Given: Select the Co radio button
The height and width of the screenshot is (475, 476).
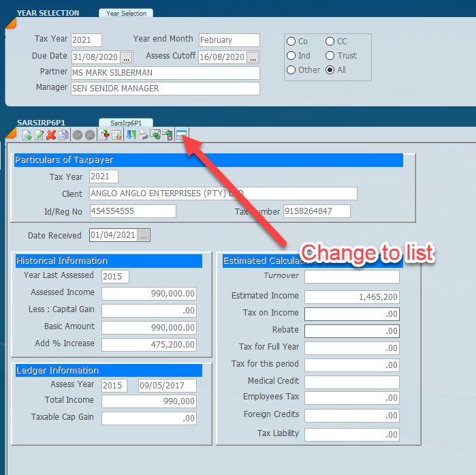Looking at the screenshot, I should (291, 42).
